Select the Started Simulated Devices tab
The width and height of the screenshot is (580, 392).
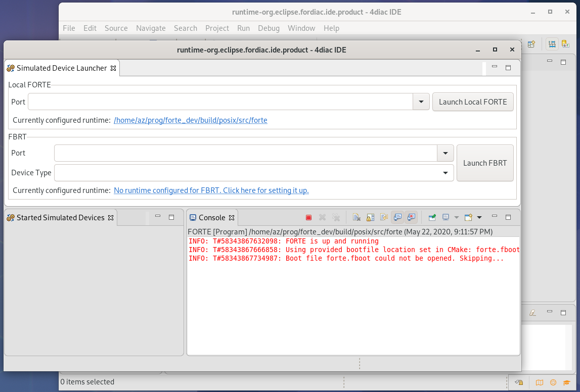(60, 218)
